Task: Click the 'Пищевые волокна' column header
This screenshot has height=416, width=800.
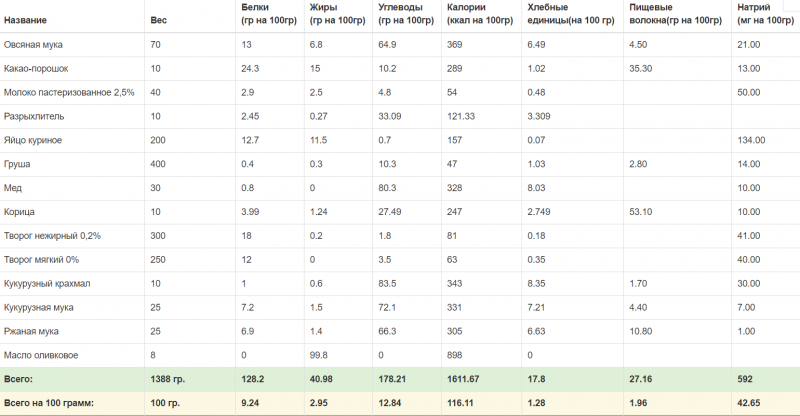Action: click(x=676, y=14)
